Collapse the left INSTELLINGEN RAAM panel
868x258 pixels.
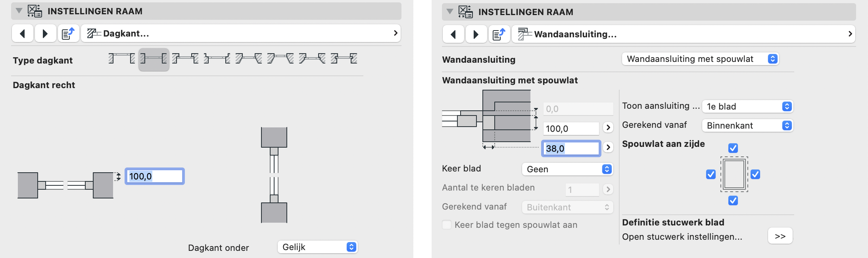point(19,11)
